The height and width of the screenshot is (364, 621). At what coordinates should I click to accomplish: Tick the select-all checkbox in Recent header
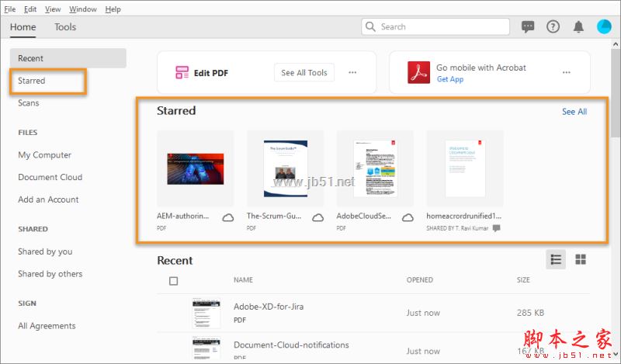pyautogui.click(x=173, y=281)
